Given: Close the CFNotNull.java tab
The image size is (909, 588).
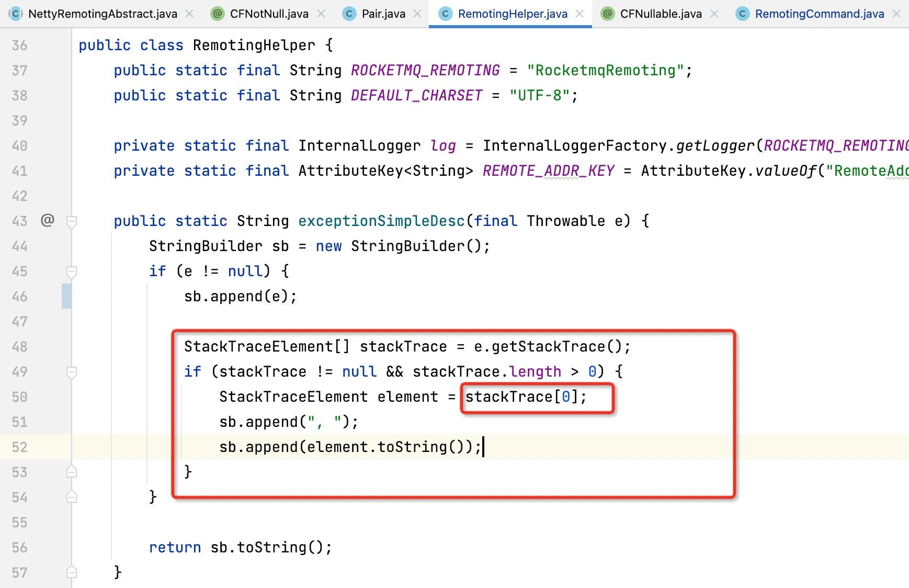Looking at the screenshot, I should 321,14.
